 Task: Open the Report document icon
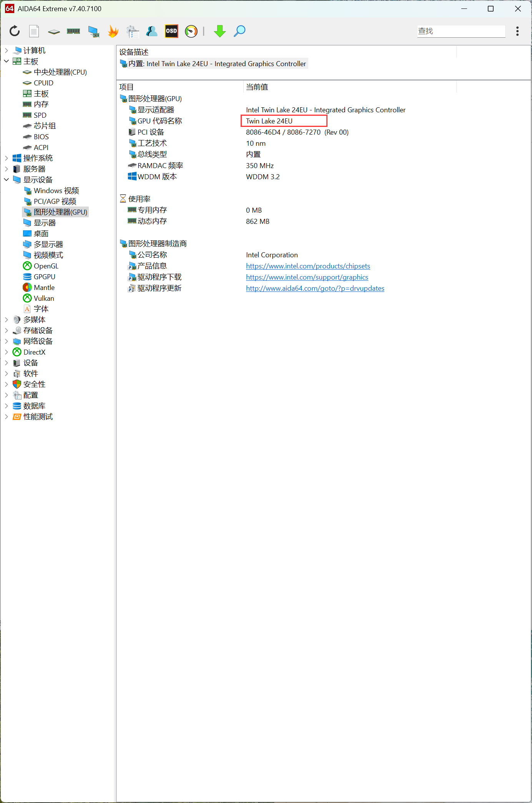click(34, 31)
